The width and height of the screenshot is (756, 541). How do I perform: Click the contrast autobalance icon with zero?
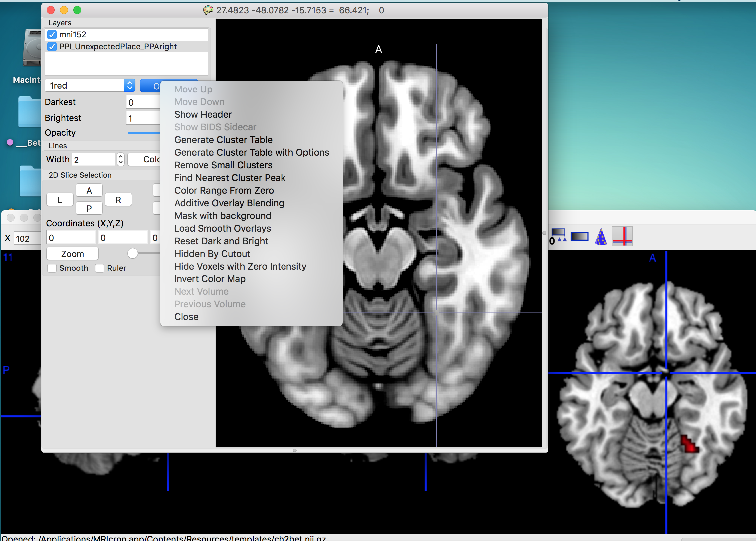point(558,236)
